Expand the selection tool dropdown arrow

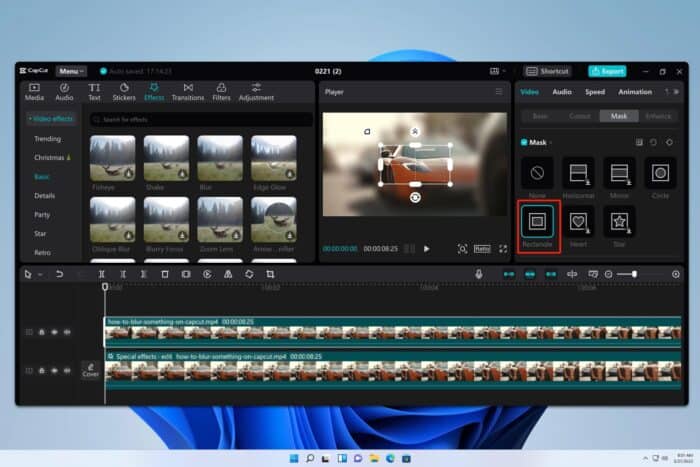coord(40,274)
